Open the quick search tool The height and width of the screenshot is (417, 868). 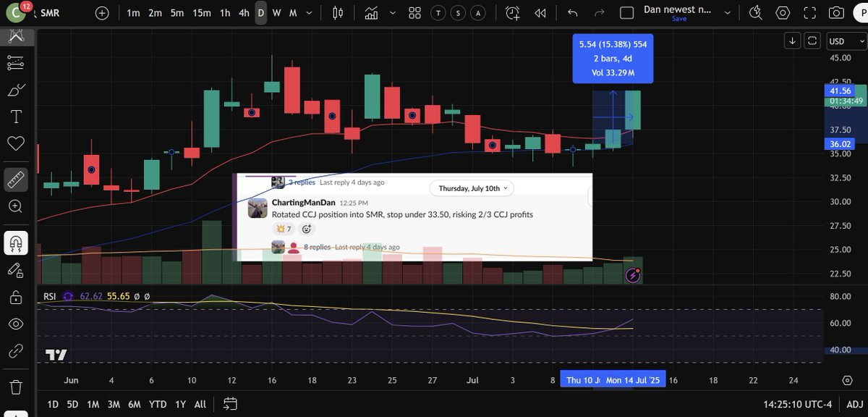[756, 13]
